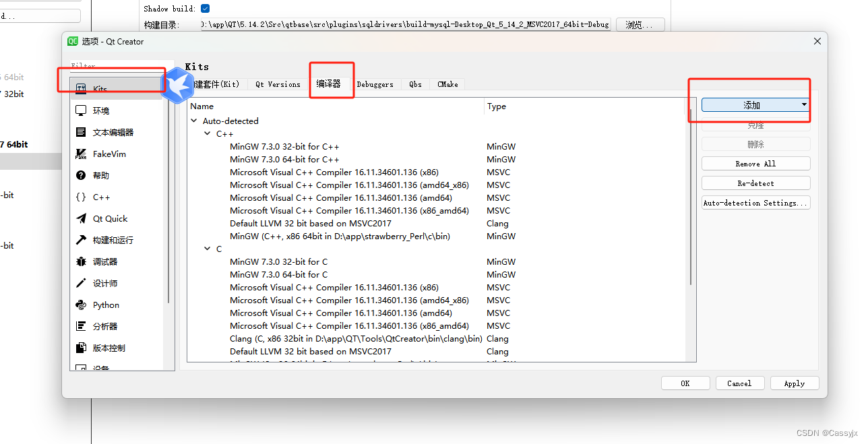Screen dimensions: 868x444
Task: Open the 添加 button dropdown arrow
Action: click(804, 104)
